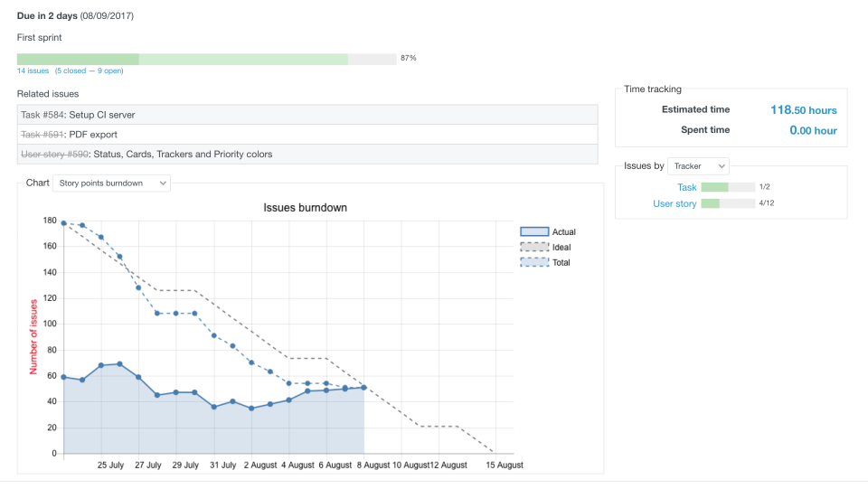
Task: Click the Task tracker progress bar
Action: point(728,187)
